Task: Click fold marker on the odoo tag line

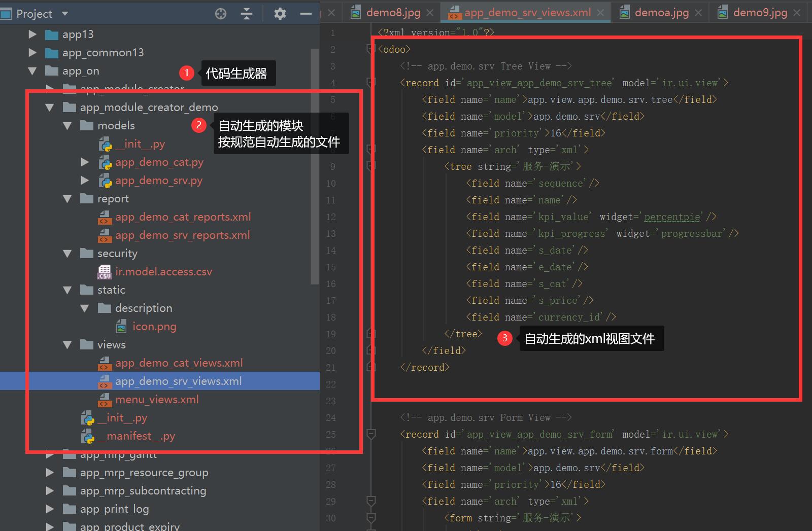Action: pyautogui.click(x=371, y=49)
